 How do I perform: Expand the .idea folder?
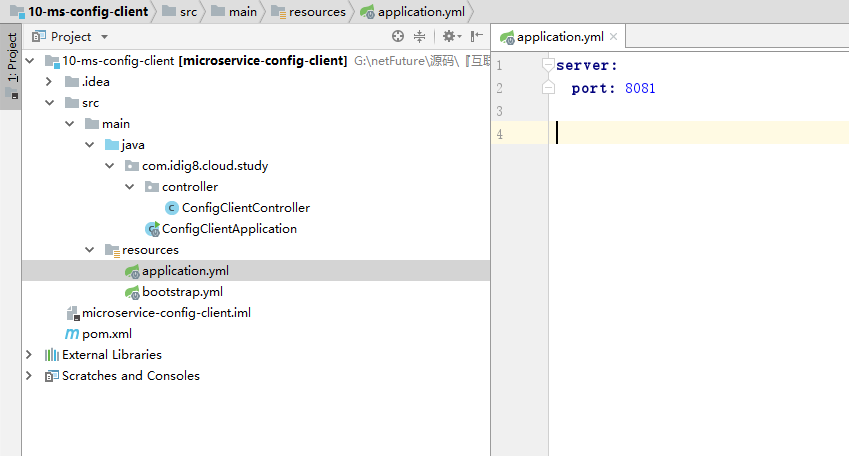49,82
